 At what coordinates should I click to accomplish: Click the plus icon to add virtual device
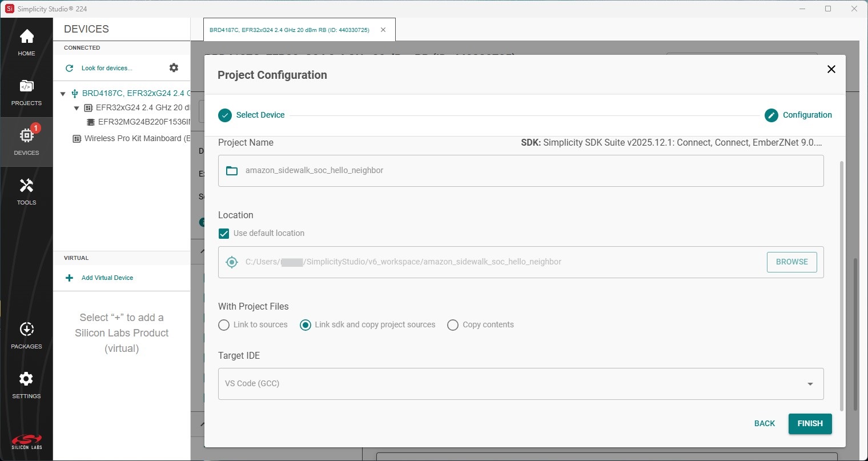70,278
